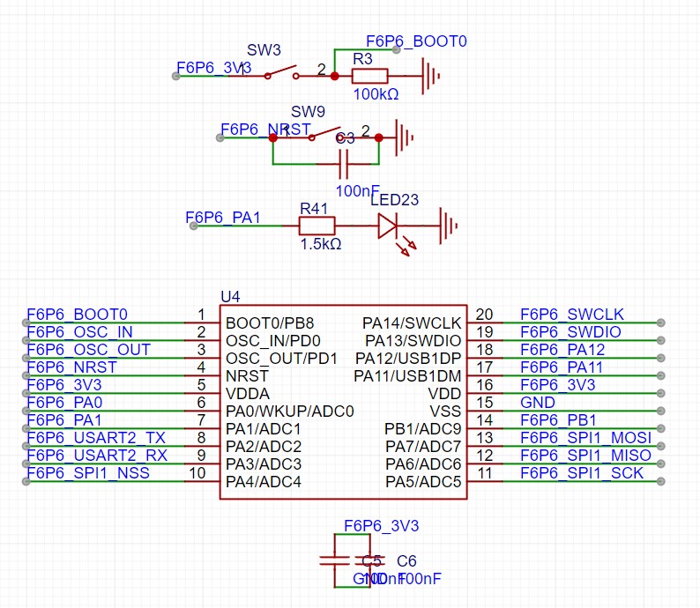Click the ground symbol beside SW9
The image size is (700, 608).
coord(405,137)
